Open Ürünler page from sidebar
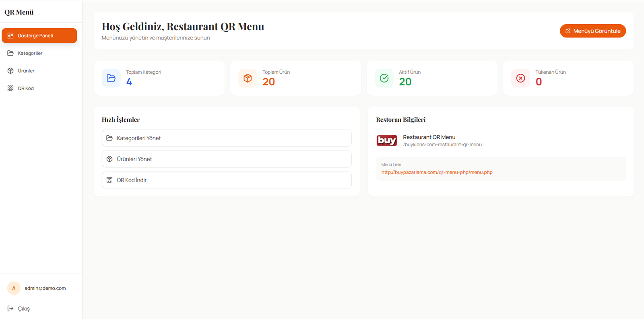The image size is (644, 319). point(26,71)
